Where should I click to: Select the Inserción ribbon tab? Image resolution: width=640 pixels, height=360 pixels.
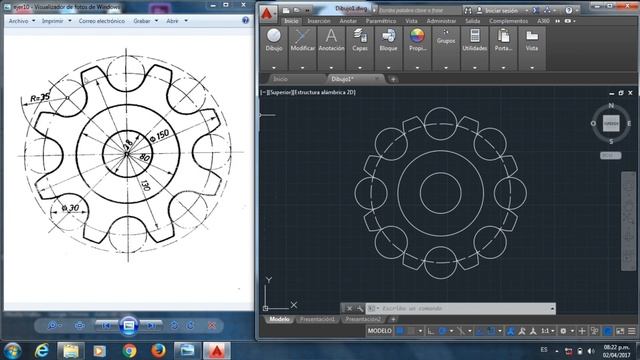[x=319, y=21]
